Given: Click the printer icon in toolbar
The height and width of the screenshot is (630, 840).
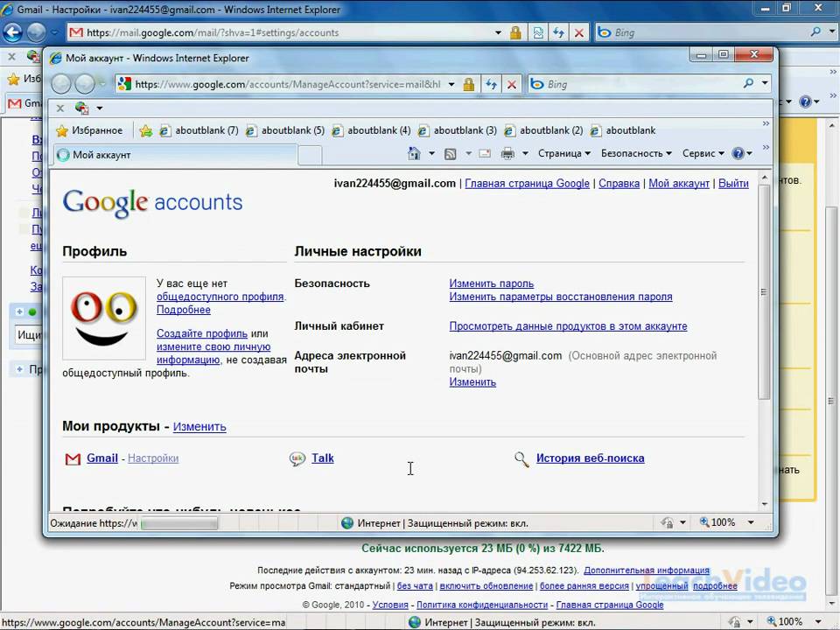Looking at the screenshot, I should coord(507,154).
